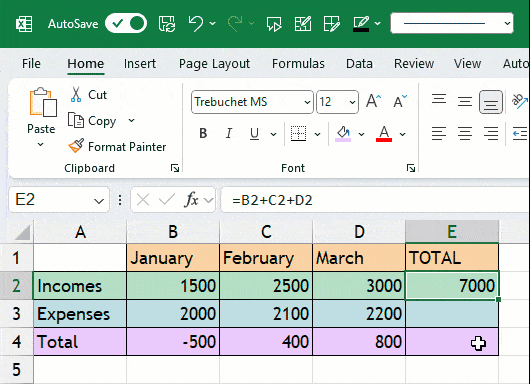The image size is (530, 384).
Task: Open the Copy options dropdown arrow
Action: (x=131, y=120)
